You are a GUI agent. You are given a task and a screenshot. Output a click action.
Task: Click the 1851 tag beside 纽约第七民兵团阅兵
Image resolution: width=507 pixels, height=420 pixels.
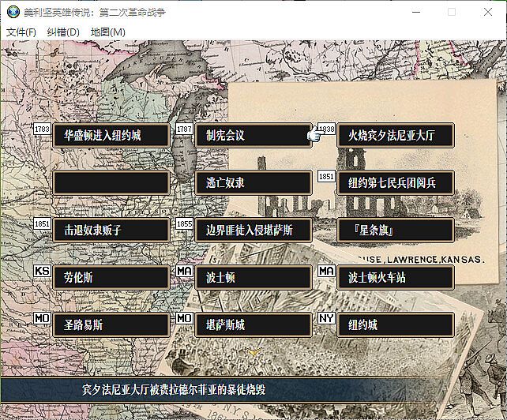pos(326,176)
